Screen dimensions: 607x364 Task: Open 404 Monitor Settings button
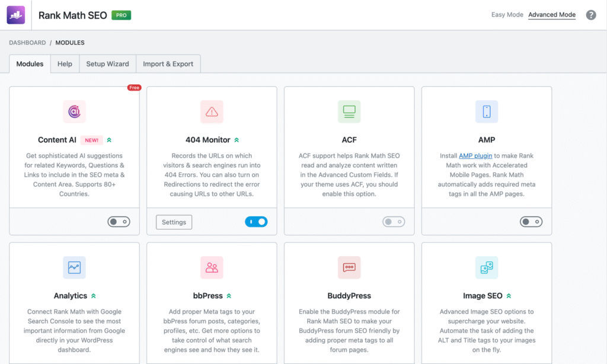click(174, 222)
